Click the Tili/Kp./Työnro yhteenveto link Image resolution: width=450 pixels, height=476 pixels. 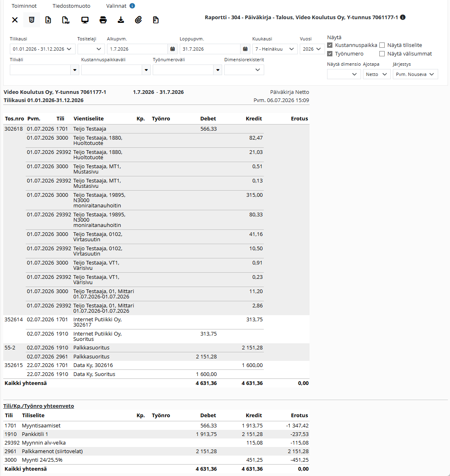click(38, 406)
